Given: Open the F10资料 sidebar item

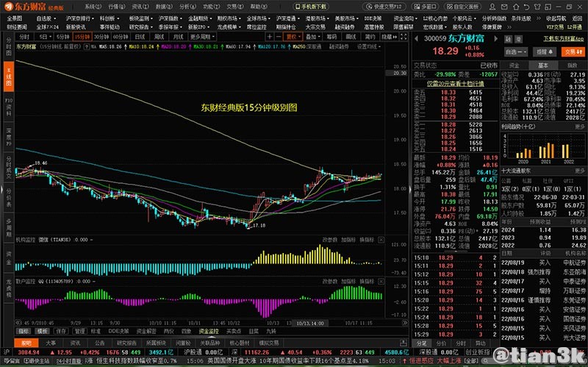Looking at the screenshot, I should [x=9, y=107].
